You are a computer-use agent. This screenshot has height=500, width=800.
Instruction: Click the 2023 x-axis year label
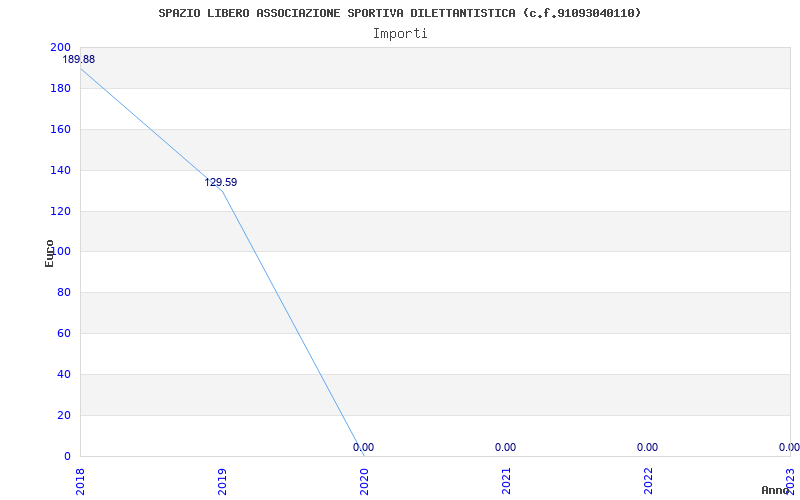coord(790,482)
